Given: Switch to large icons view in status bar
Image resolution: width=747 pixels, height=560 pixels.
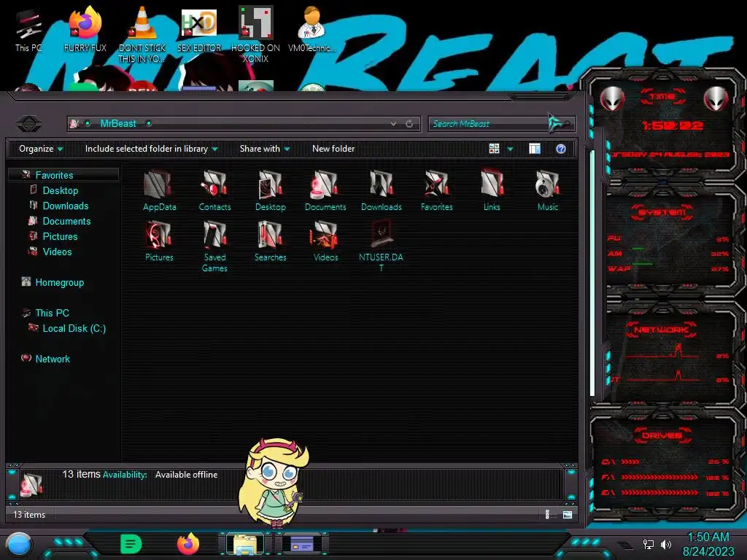Looking at the screenshot, I should (567, 514).
